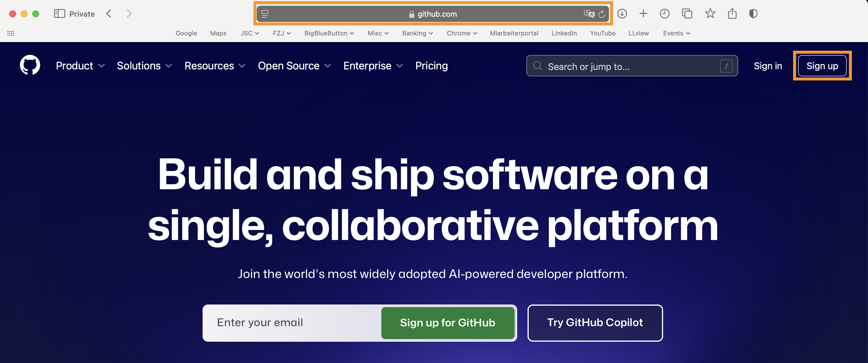
Task: Click the green Sign up for GitHub button
Action: click(x=447, y=322)
